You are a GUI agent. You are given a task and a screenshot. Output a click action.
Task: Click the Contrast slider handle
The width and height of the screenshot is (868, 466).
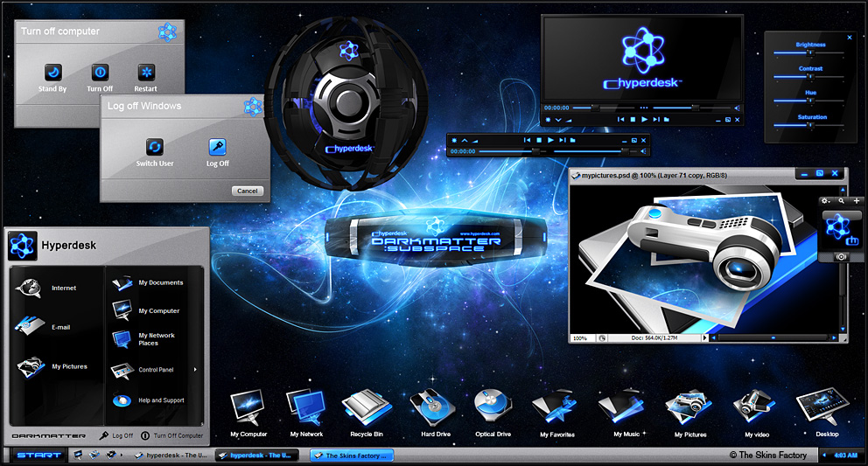[x=810, y=76]
